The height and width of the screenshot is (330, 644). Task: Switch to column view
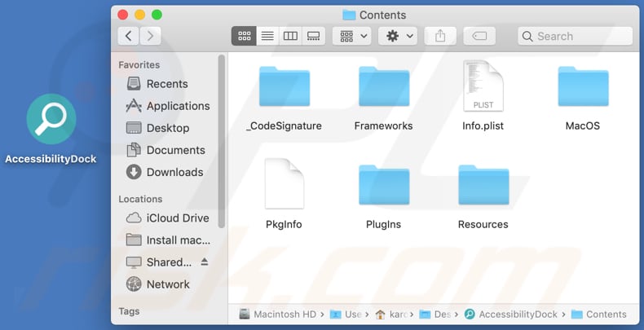pyautogui.click(x=290, y=36)
